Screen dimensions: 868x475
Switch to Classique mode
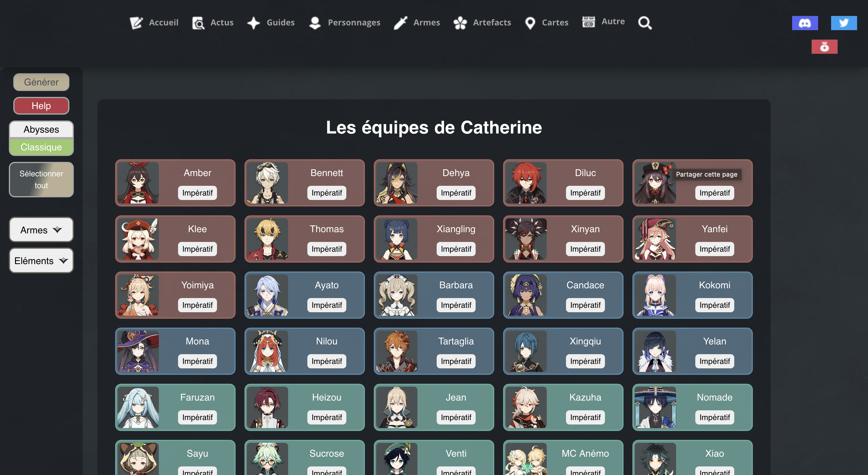point(41,147)
